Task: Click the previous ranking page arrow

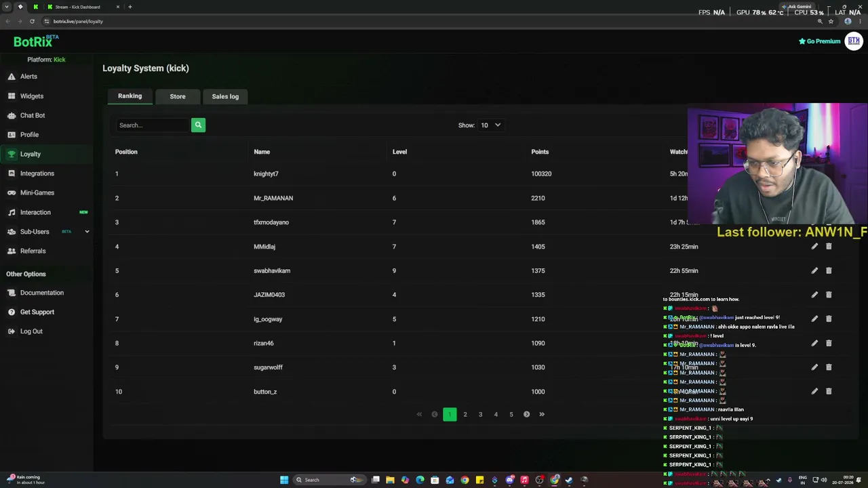Action: pyautogui.click(x=435, y=414)
